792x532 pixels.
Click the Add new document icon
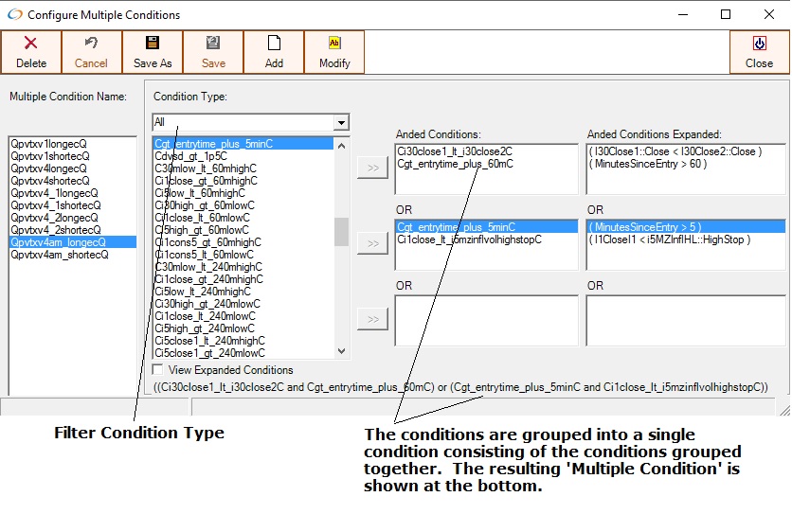click(x=274, y=44)
